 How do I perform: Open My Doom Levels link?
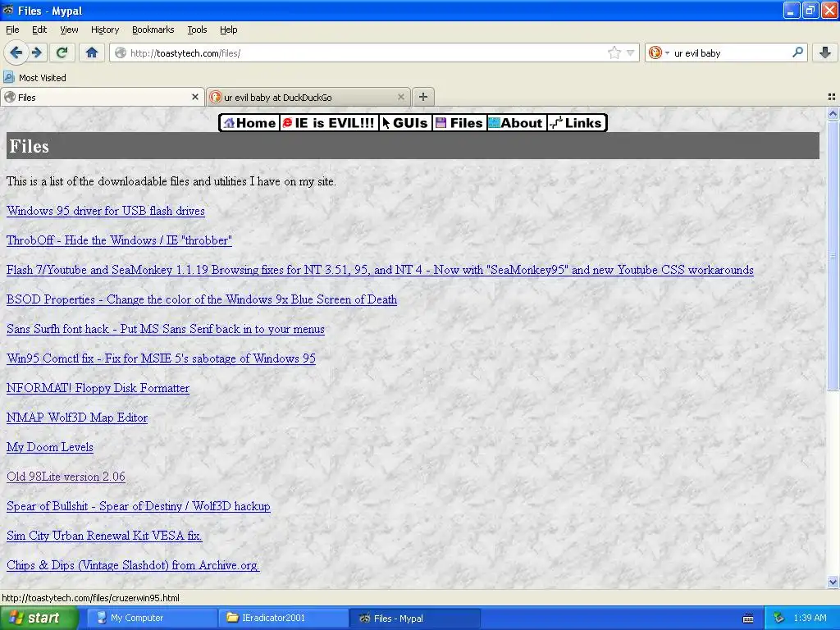pyautogui.click(x=50, y=447)
